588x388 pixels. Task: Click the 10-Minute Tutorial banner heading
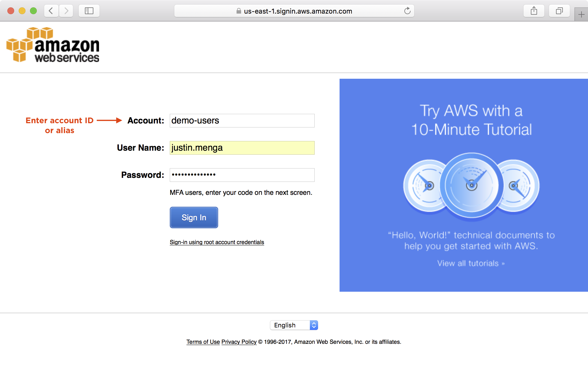[x=471, y=120]
